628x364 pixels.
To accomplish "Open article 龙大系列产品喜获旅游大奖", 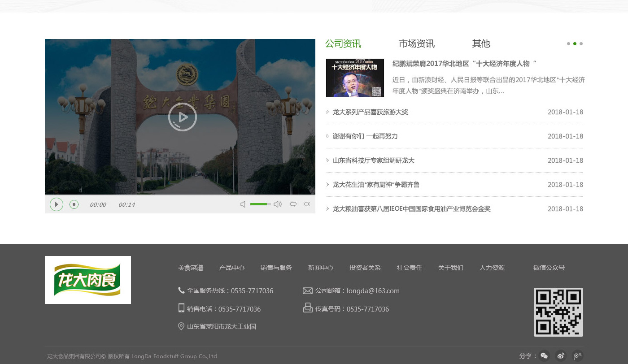I will coord(370,112).
